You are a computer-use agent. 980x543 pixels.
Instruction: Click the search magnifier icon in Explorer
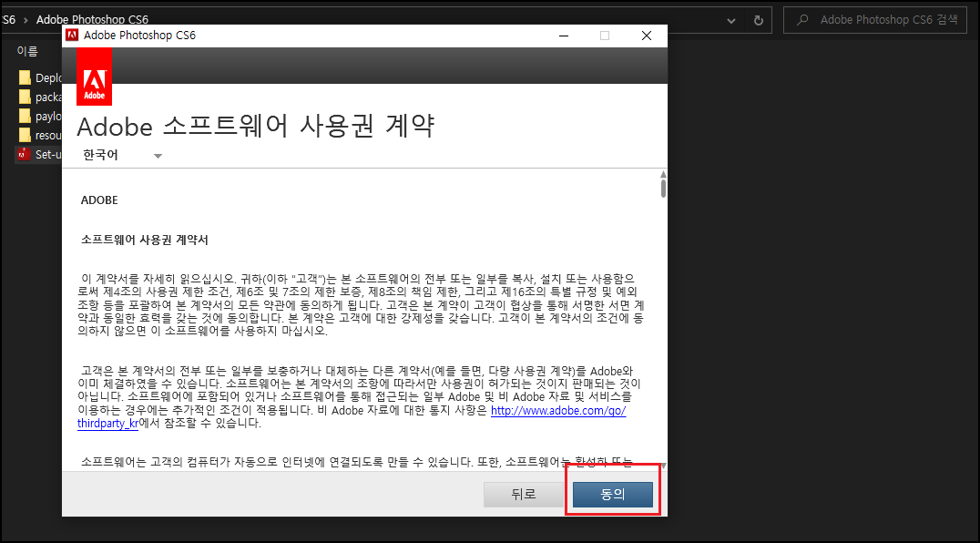coord(802,20)
